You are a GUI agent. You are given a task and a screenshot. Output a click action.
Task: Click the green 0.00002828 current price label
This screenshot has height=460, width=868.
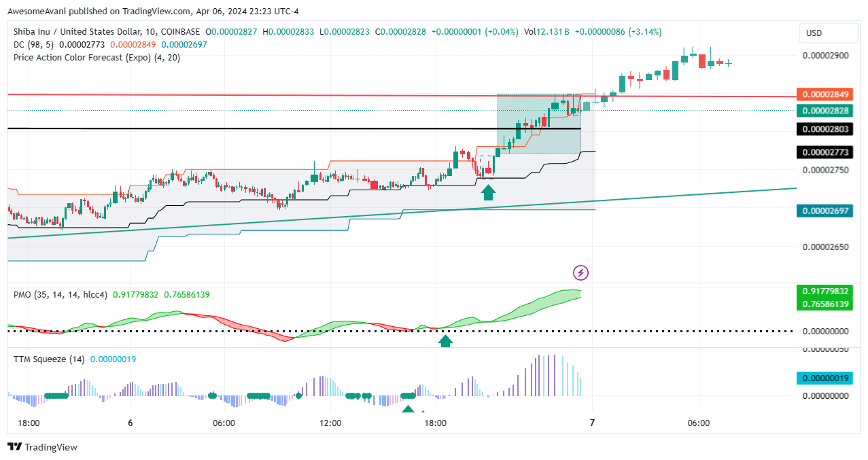coord(823,110)
